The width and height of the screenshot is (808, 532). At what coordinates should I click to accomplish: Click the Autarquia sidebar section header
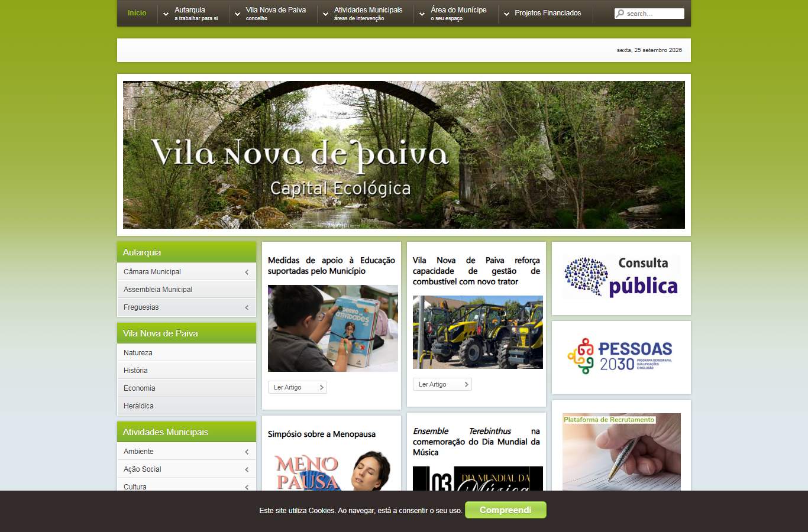(186, 252)
